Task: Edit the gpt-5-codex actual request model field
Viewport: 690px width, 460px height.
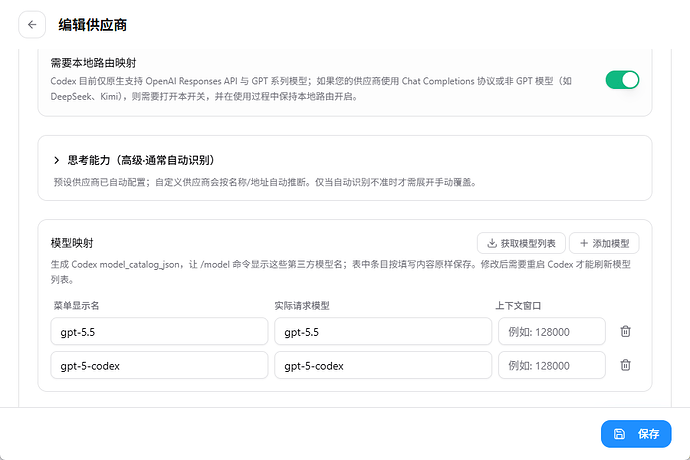Action: (383, 365)
